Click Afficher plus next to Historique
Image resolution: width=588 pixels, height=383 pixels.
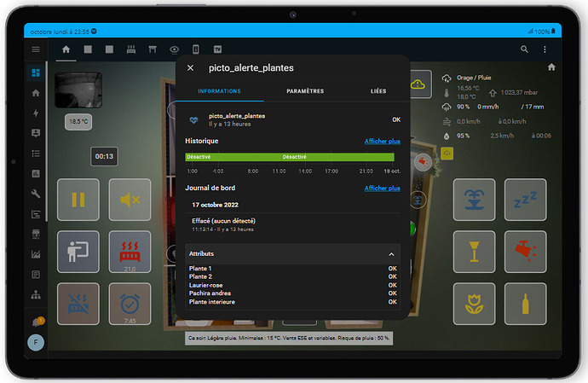tap(382, 141)
